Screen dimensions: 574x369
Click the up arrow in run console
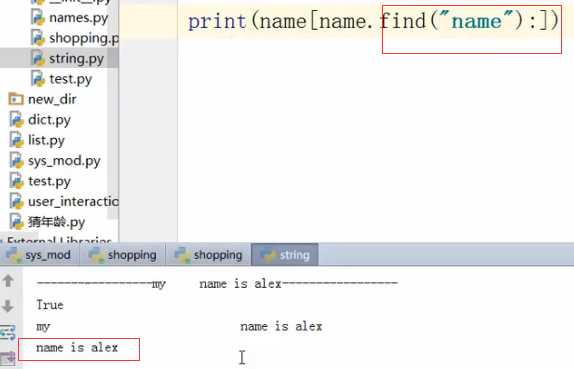(x=8, y=281)
